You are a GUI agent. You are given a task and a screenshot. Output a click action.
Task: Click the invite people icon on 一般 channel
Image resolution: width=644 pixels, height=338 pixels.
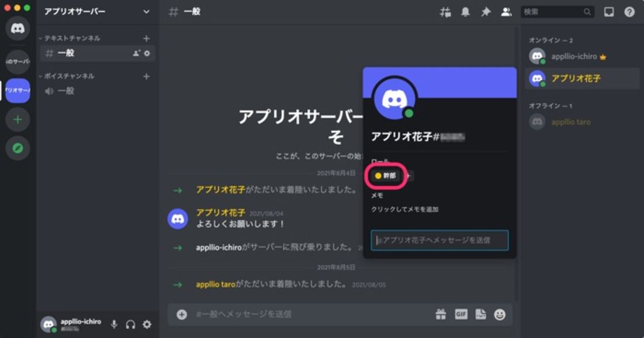coord(136,53)
